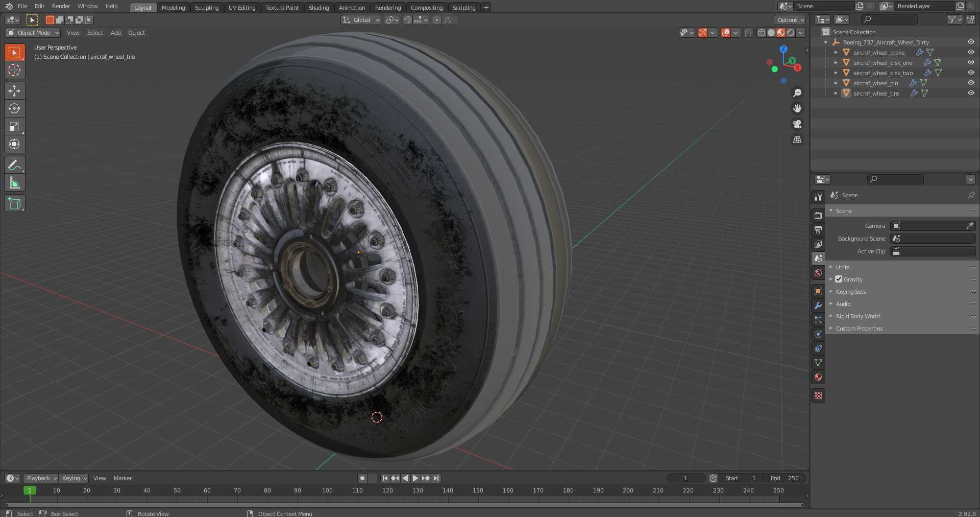
Task: Open Physics properties tab
Action: pyautogui.click(x=818, y=334)
